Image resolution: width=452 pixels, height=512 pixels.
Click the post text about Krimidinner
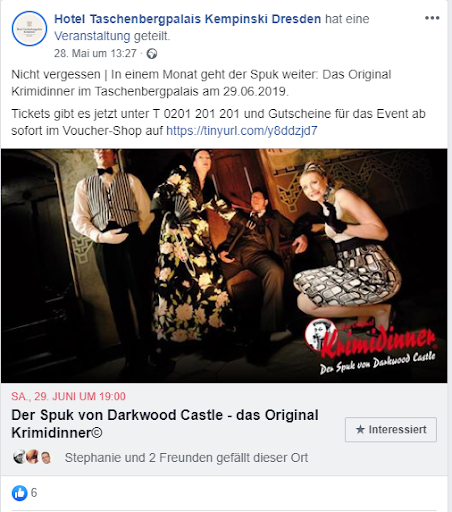click(201, 83)
